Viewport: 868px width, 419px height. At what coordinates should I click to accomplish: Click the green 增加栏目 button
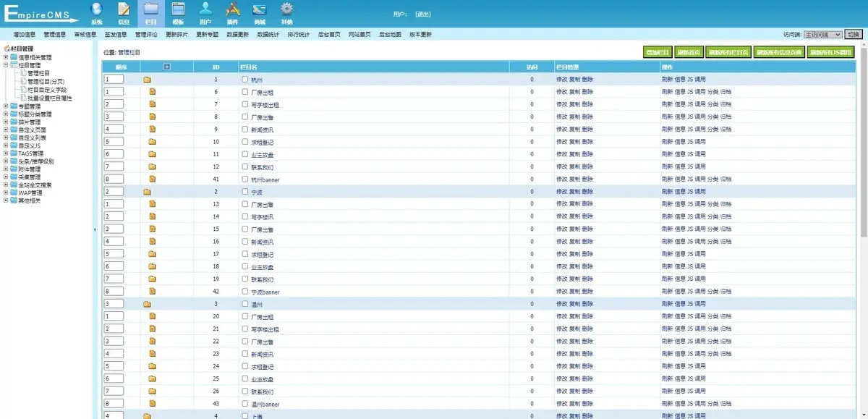(x=657, y=52)
